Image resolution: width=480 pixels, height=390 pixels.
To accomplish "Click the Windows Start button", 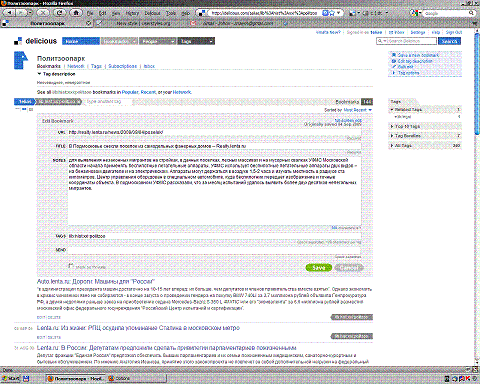I will tap(11, 379).
